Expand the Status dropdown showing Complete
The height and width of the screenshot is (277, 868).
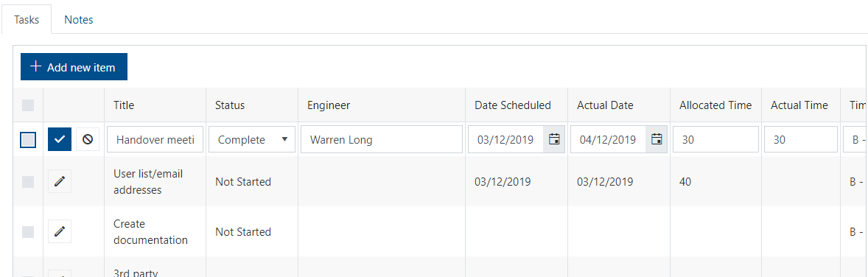252,140
